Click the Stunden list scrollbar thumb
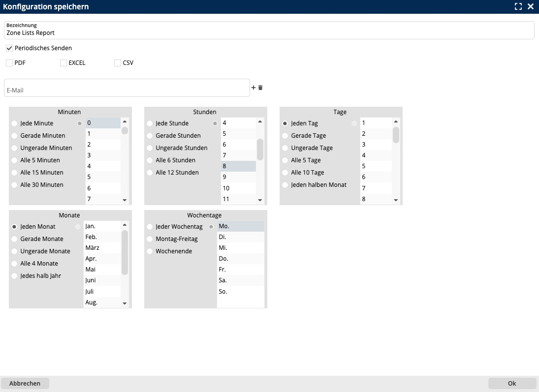 260,150
